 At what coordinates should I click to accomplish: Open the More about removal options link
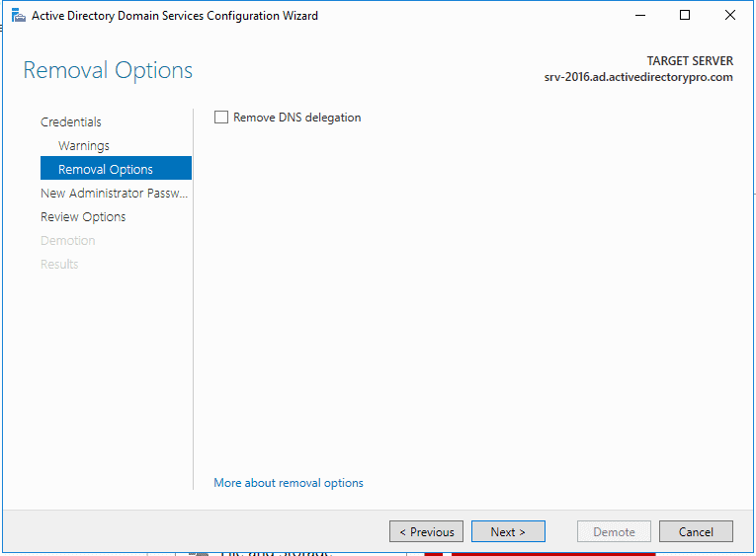[289, 483]
